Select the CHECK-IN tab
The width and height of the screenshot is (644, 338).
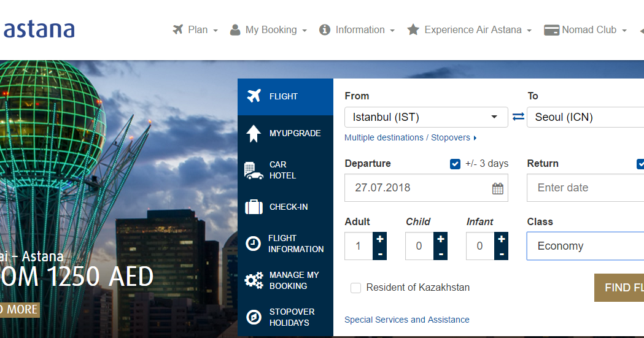click(285, 207)
